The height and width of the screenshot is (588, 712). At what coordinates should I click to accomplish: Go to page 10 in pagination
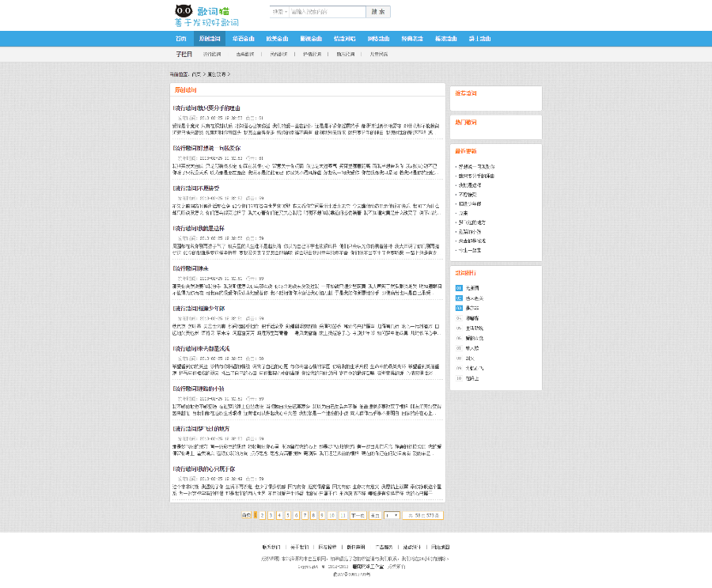tap(332, 515)
